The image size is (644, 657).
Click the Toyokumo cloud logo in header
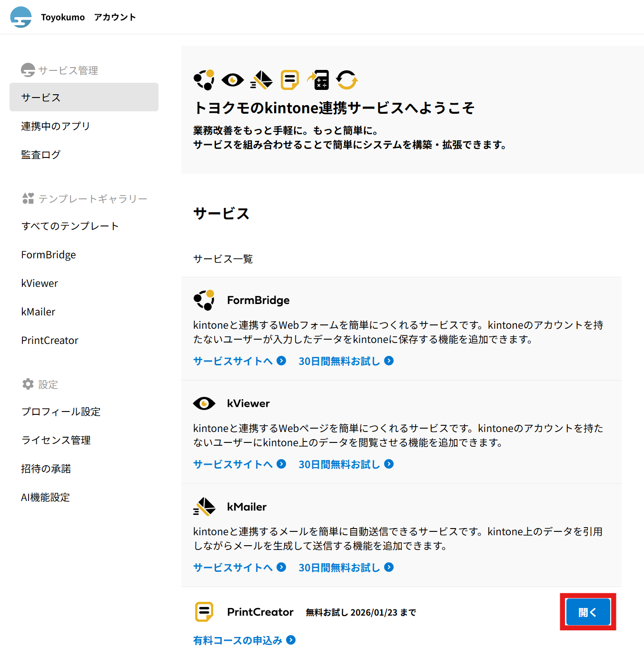(21, 17)
